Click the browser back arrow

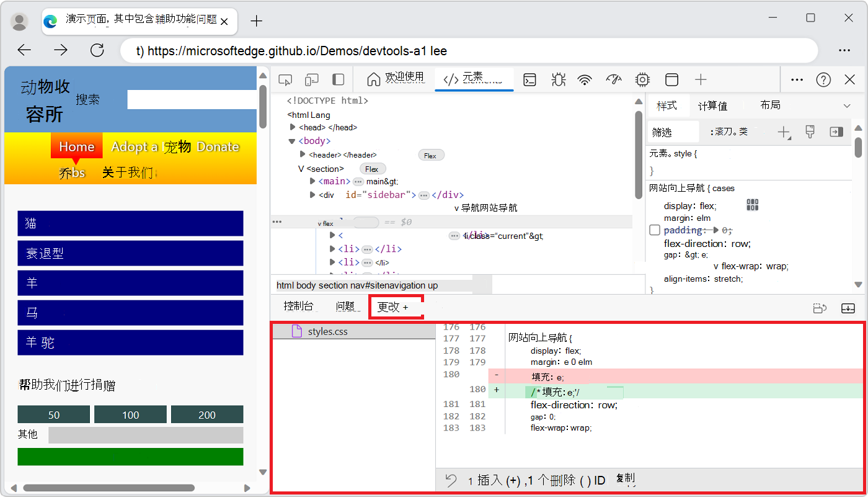click(24, 50)
